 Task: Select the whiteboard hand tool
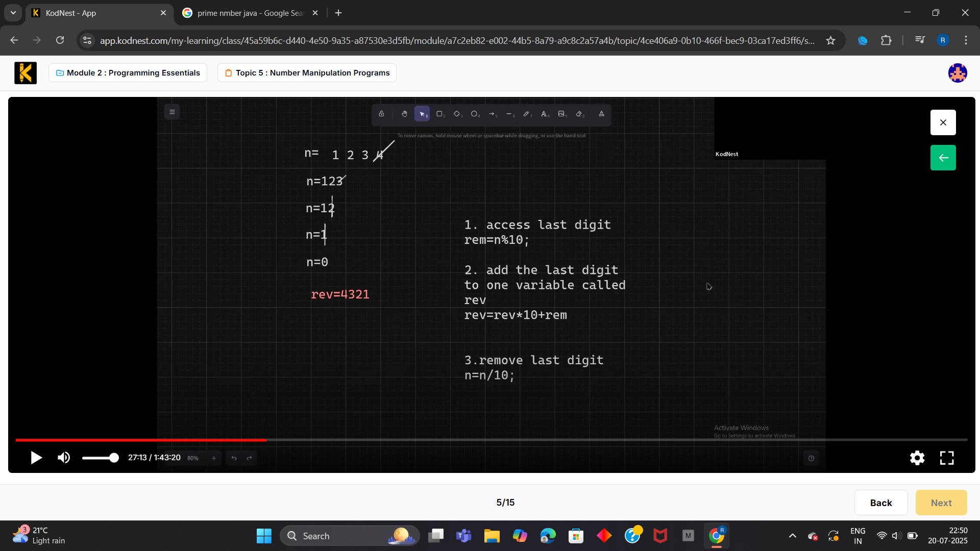(x=404, y=114)
